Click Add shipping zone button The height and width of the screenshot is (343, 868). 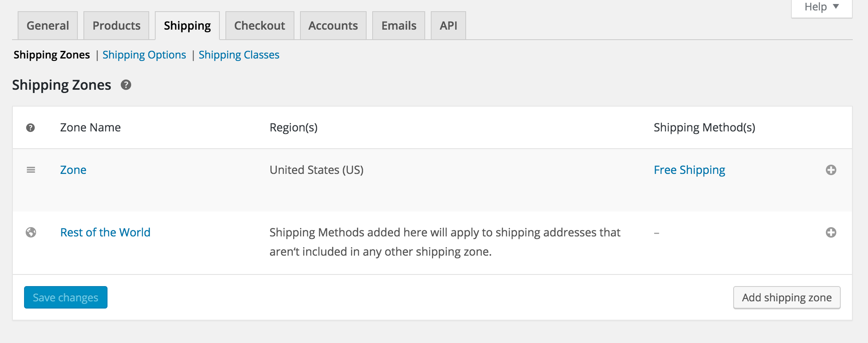click(x=787, y=298)
